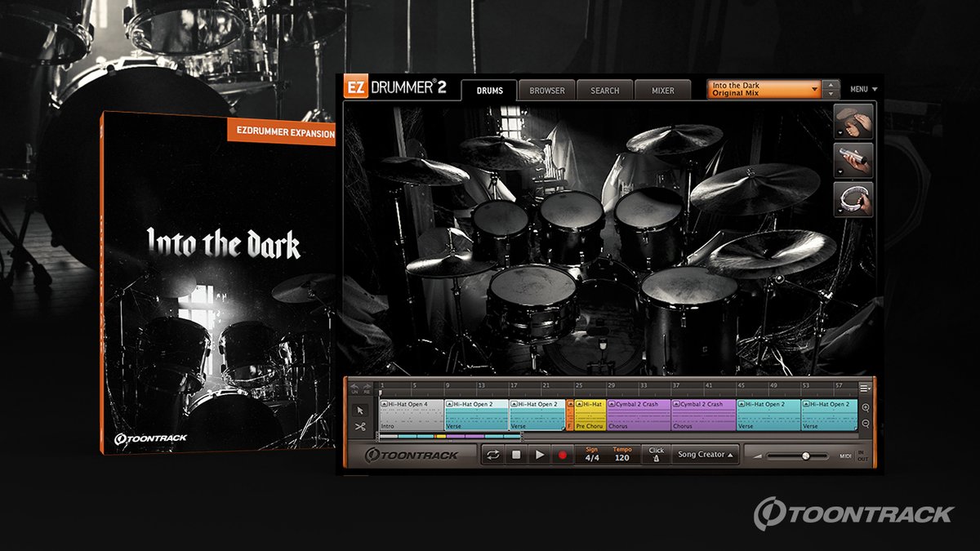980x551 pixels.
Task: Open Cymbal 2 Crash dropdown on bar 29 Chorus
Action: [x=612, y=404]
